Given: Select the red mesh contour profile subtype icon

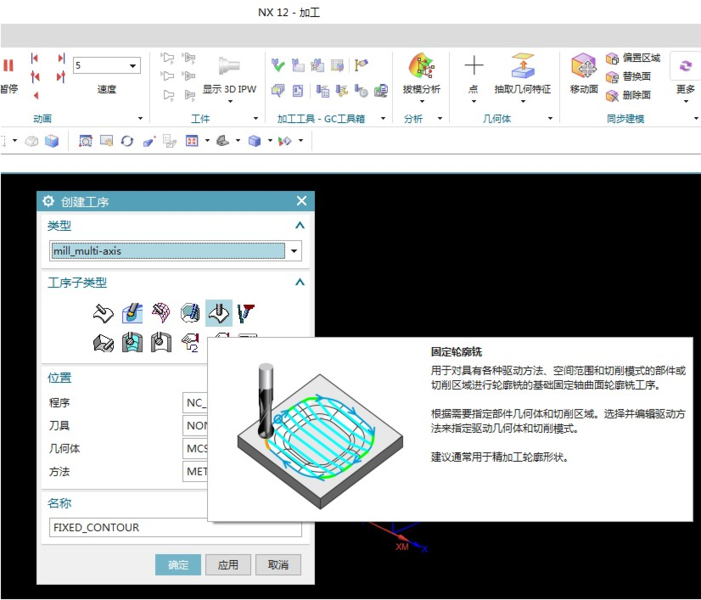Looking at the screenshot, I should click(161, 313).
